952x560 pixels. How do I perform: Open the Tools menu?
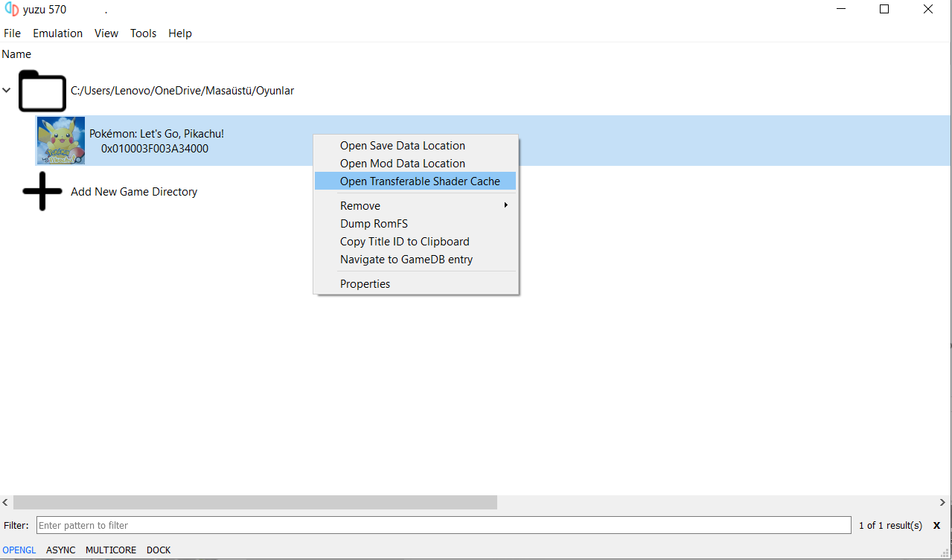[x=143, y=33]
